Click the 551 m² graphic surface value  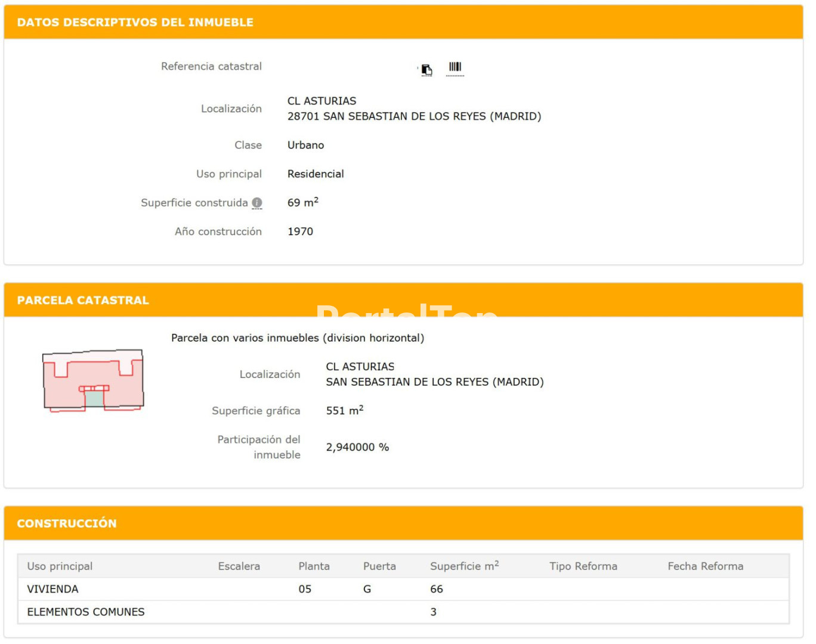coord(344,411)
